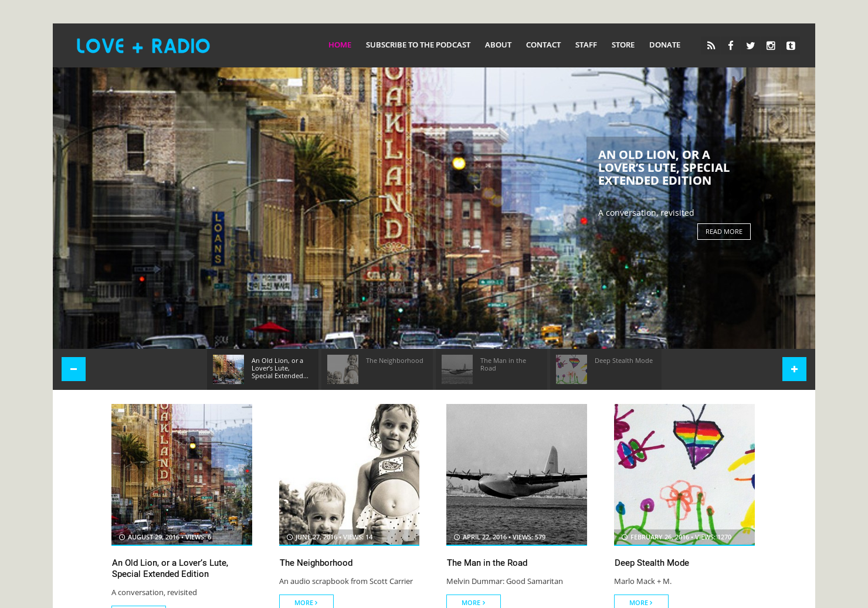Select the SUBSCRIBE TO THE PODCAST menu item

coord(418,45)
